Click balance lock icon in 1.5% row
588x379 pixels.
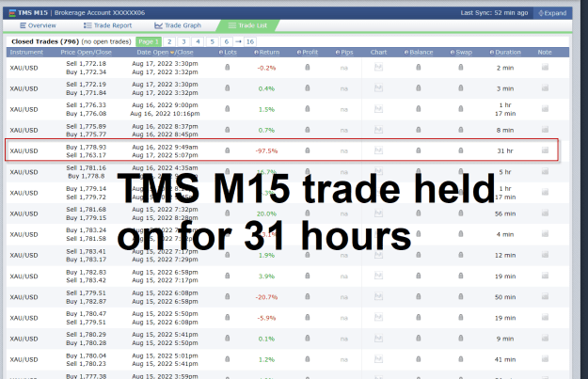[419, 109]
